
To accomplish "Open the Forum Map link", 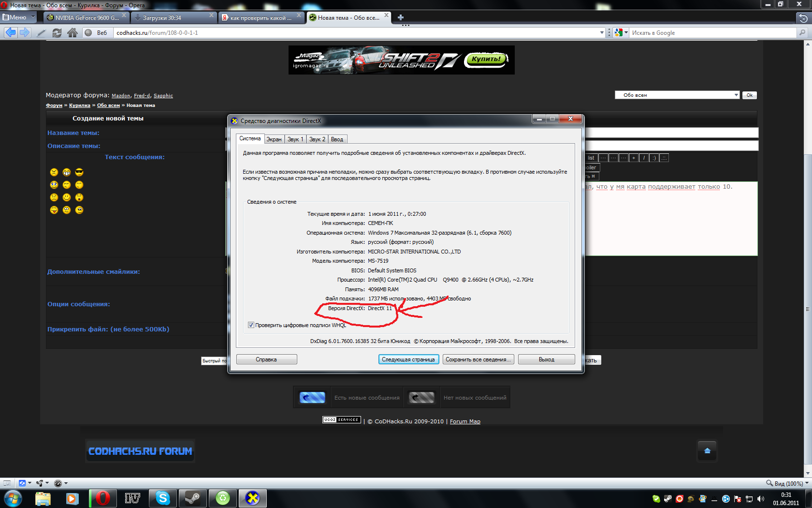I will coord(465,421).
